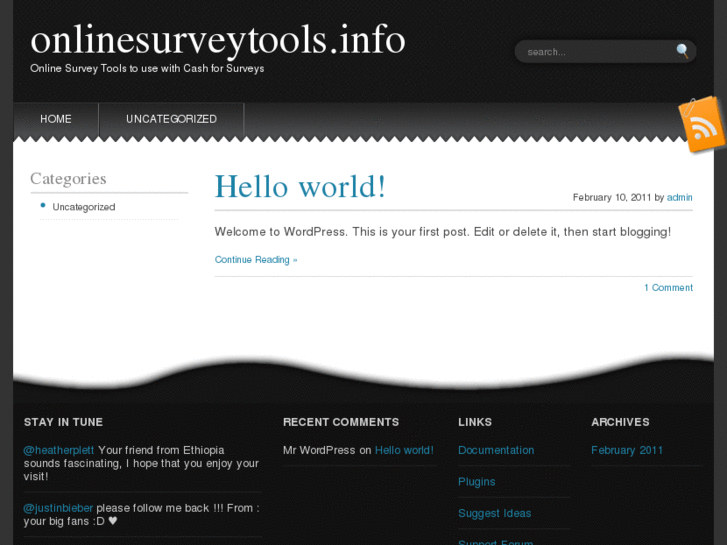This screenshot has height=545, width=727.
Task: Open the @heatherplett Twitter mention
Action: pyautogui.click(x=59, y=450)
